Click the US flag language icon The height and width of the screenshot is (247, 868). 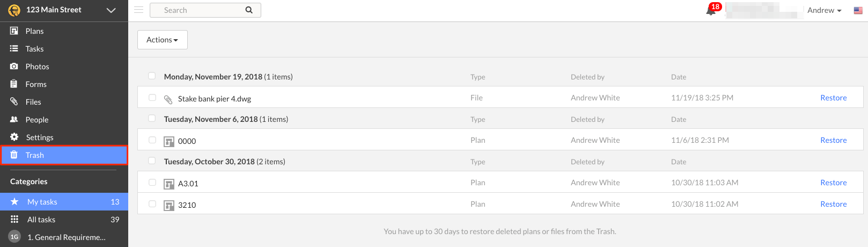pyautogui.click(x=858, y=10)
